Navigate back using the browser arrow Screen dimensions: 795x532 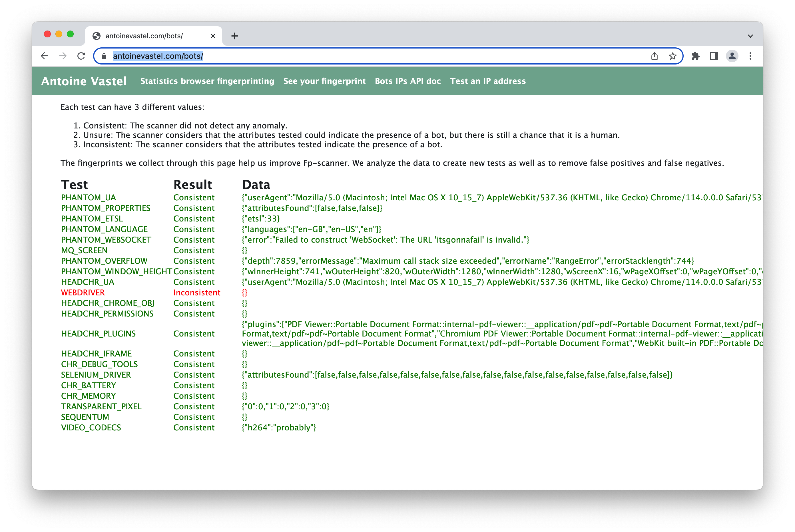[x=45, y=56]
